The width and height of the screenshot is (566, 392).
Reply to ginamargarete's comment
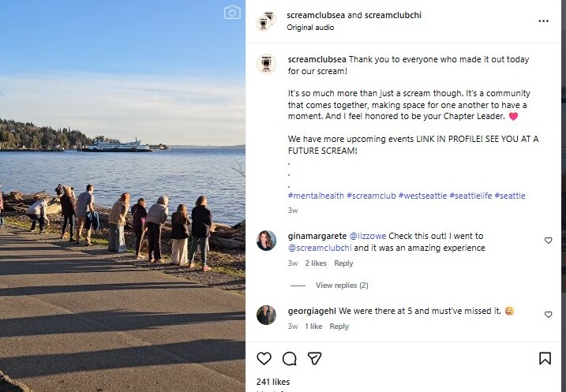pyautogui.click(x=343, y=263)
